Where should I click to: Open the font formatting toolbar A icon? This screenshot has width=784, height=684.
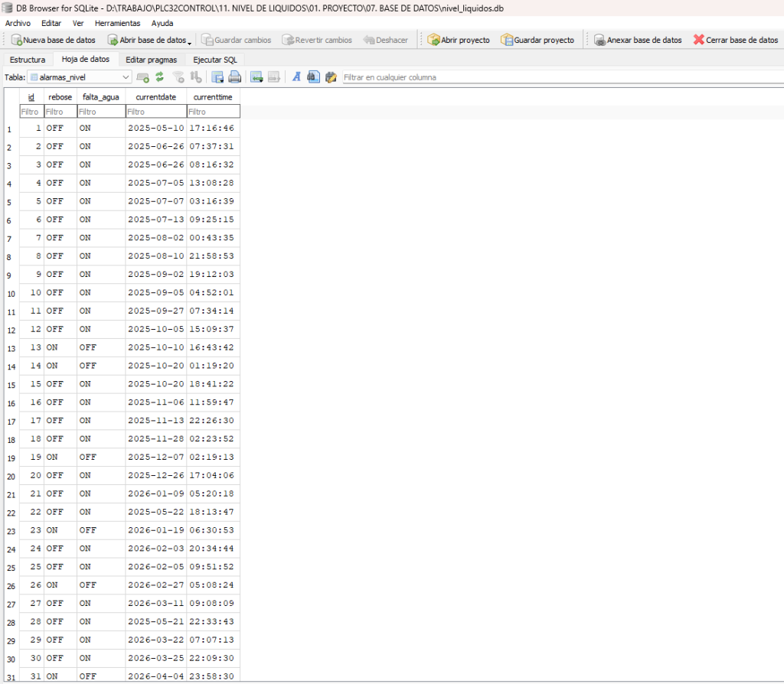(x=296, y=77)
